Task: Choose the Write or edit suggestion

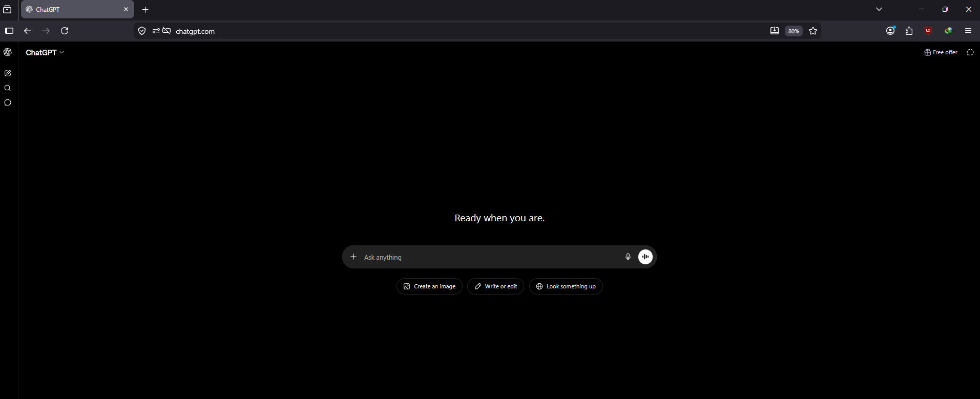Action: (495, 286)
